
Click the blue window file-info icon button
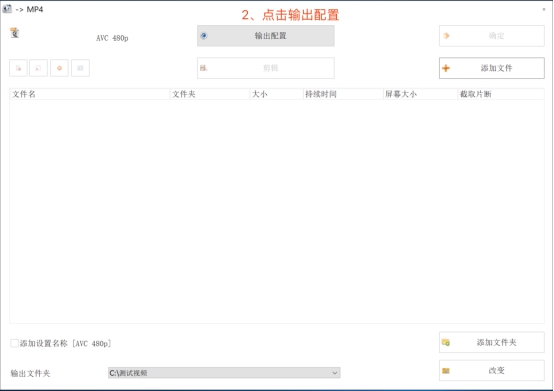80,68
